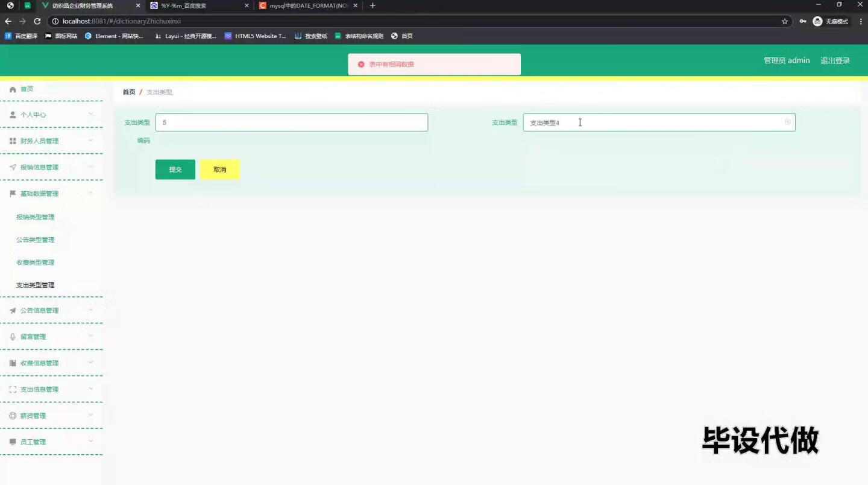The image size is (868, 485).
Task: Click the error icon in the 表中有相同数据 alert
Action: point(361,64)
